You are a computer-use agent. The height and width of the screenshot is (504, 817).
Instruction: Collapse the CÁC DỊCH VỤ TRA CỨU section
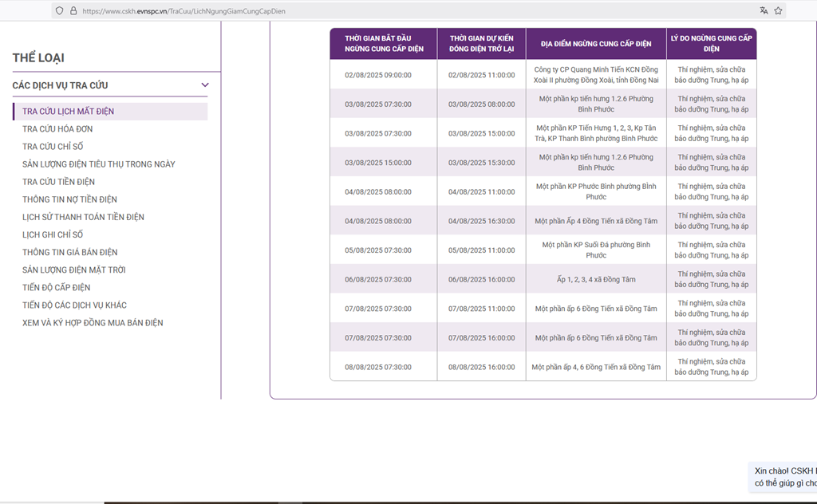[x=205, y=85]
